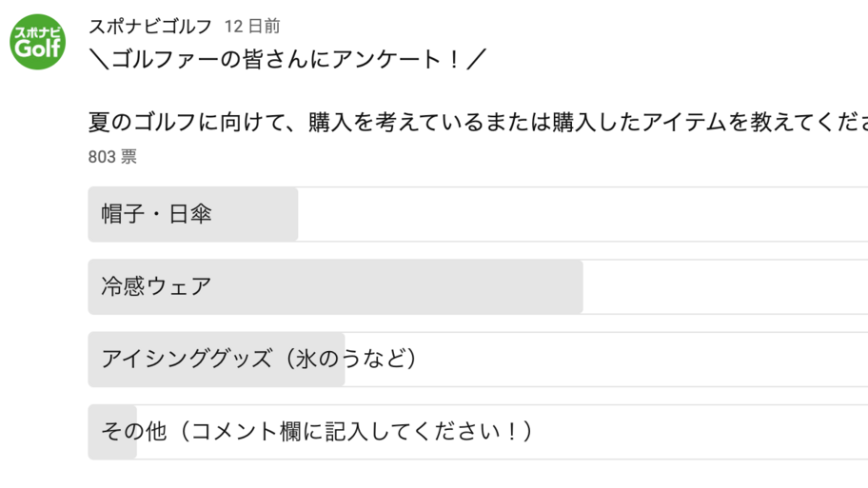The width and height of the screenshot is (868, 488).
Task: Click the "帽子・日傘" label text
Action: pyautogui.click(x=157, y=214)
